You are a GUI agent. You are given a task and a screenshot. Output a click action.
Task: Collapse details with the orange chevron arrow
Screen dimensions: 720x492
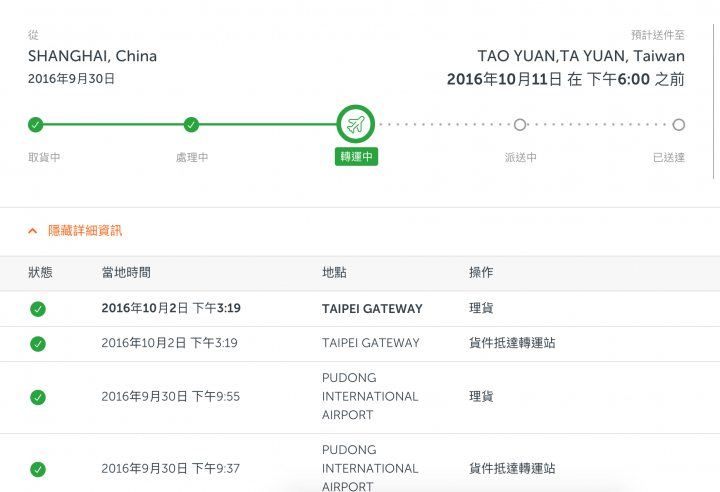click(33, 231)
